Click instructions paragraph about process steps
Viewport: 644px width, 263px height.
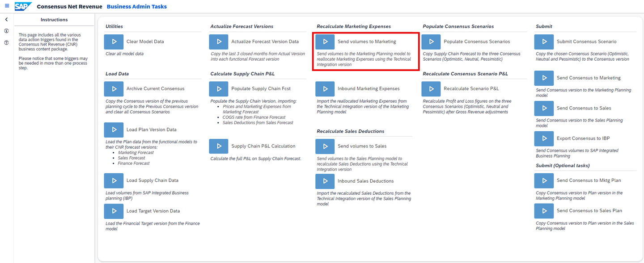click(x=53, y=63)
